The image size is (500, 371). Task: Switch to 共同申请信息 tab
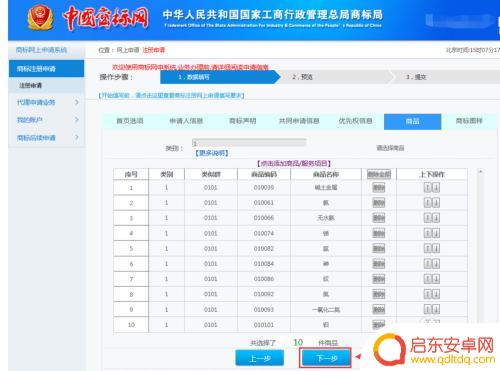(x=299, y=121)
